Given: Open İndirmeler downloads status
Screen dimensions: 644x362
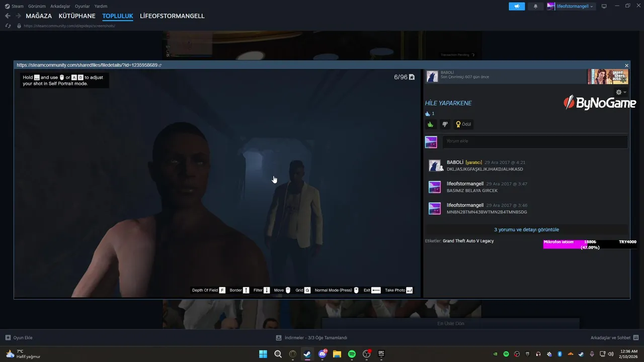Looking at the screenshot, I should click(311, 338).
